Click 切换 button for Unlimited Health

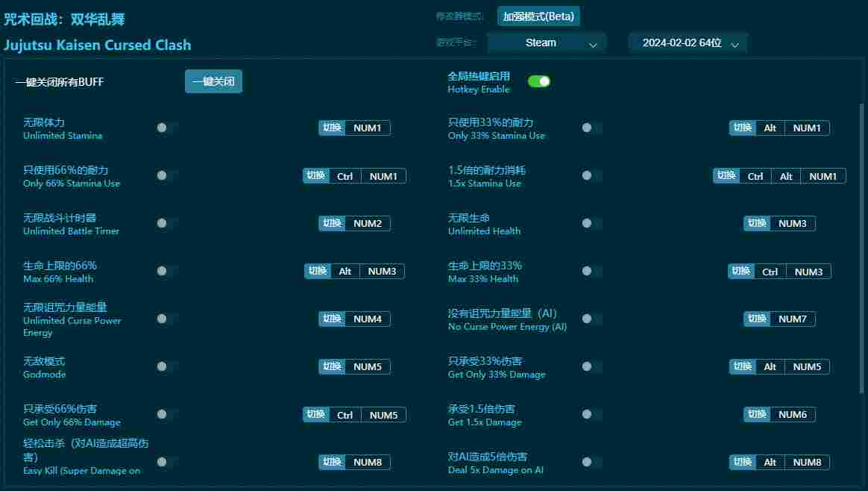pyautogui.click(x=757, y=223)
